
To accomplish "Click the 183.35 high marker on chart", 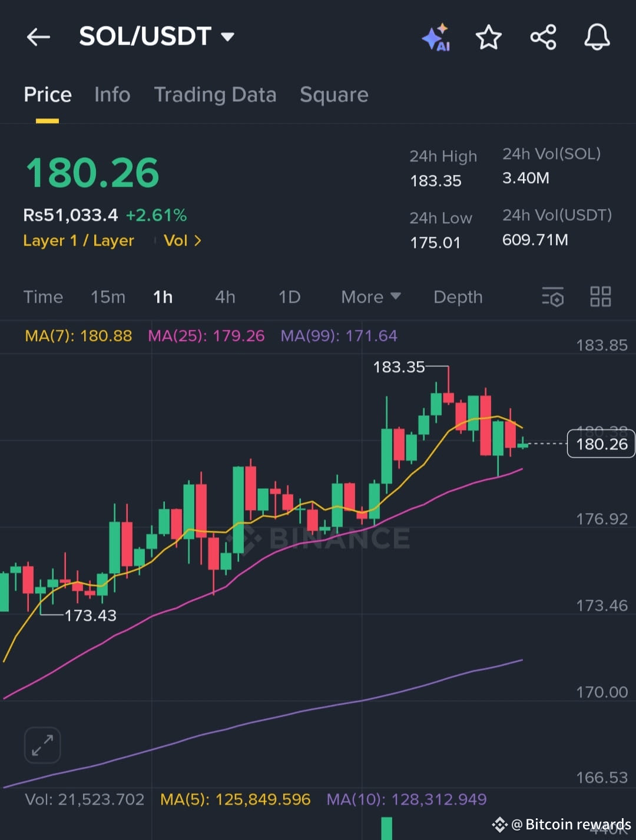I will tap(399, 367).
